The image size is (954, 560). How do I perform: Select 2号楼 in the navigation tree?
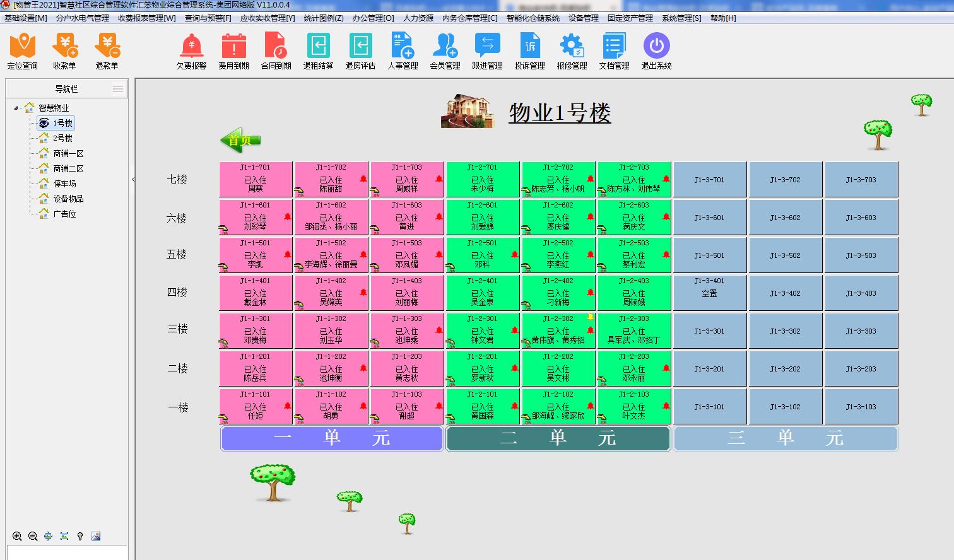coord(62,138)
